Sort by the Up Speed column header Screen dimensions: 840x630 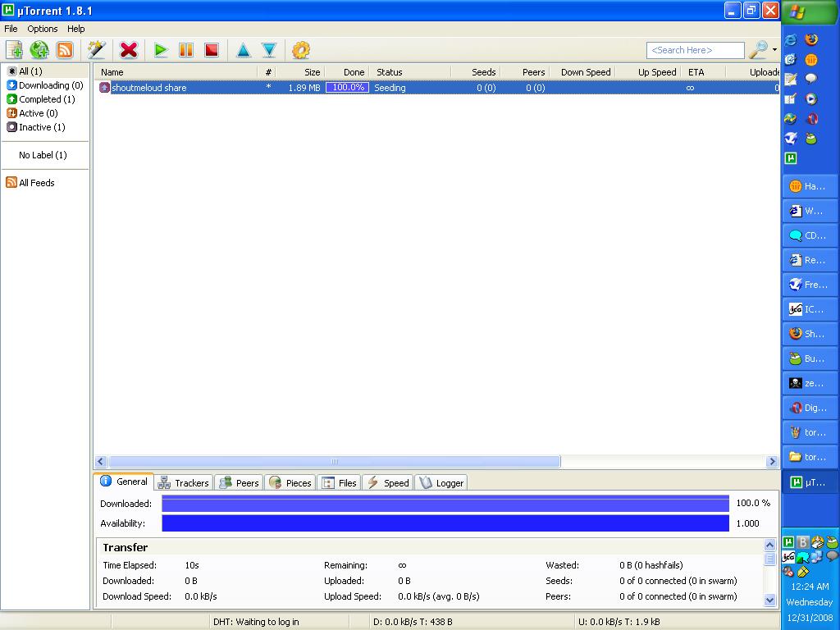click(x=650, y=72)
